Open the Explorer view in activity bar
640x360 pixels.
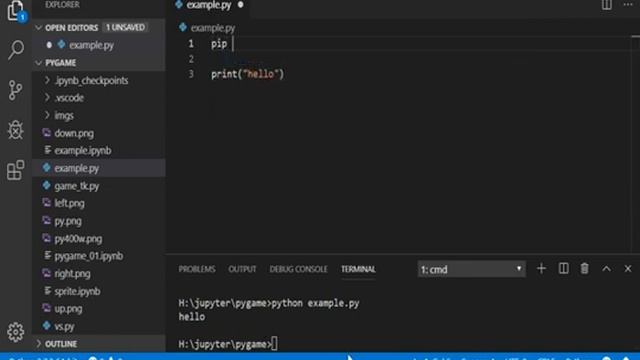click(x=16, y=10)
